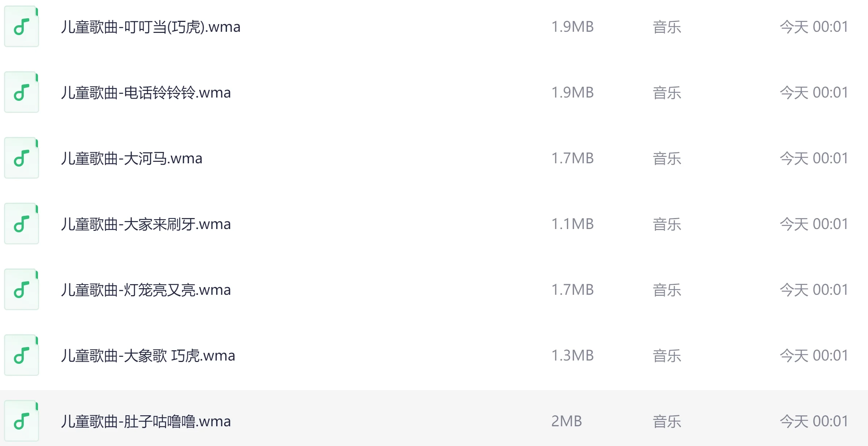This screenshot has width=868, height=446.
Task: Click the date 今天 00:01 of 电话铃铃铃
Action: [814, 92]
